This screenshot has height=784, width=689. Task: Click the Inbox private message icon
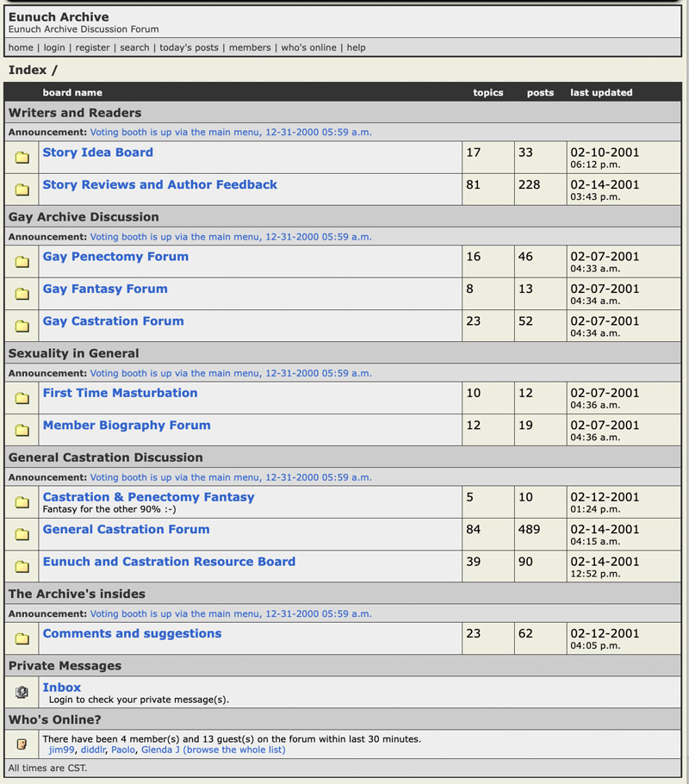tap(22, 692)
